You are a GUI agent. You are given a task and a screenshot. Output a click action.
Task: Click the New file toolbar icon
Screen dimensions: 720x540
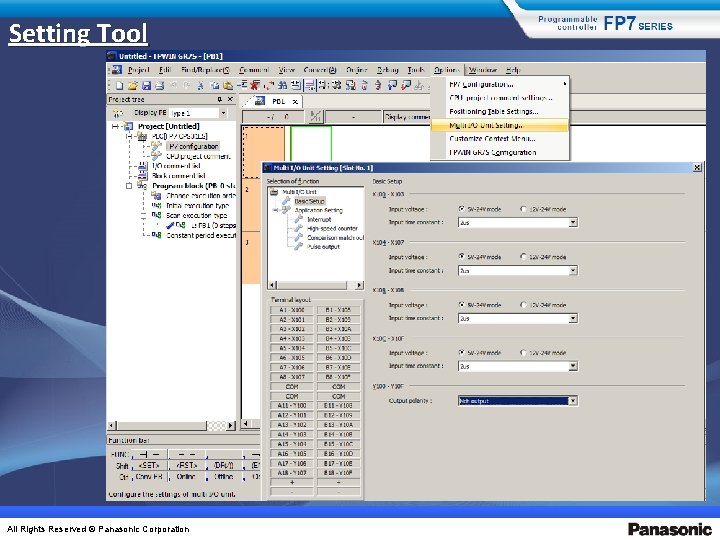coord(119,85)
